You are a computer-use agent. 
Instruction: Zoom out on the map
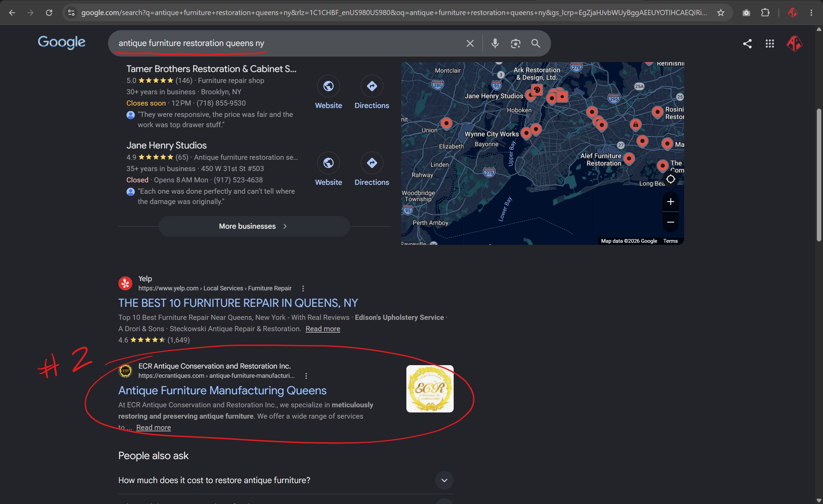coord(671,222)
